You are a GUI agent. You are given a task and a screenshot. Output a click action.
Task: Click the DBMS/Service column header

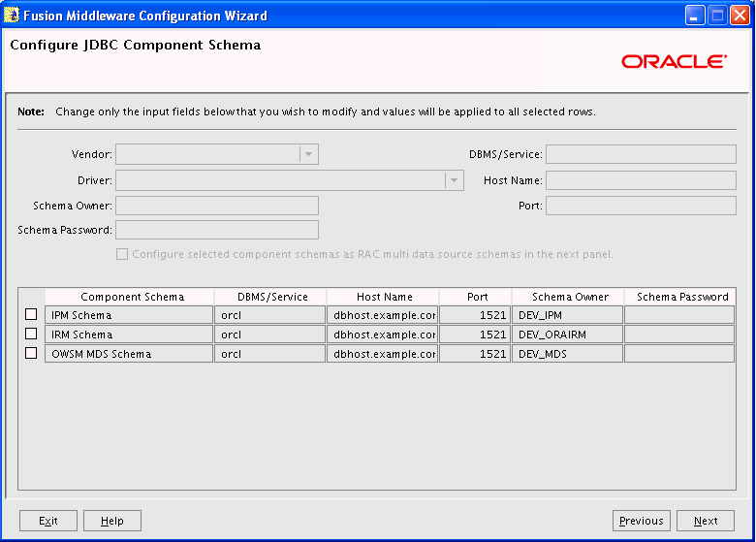pos(270,297)
